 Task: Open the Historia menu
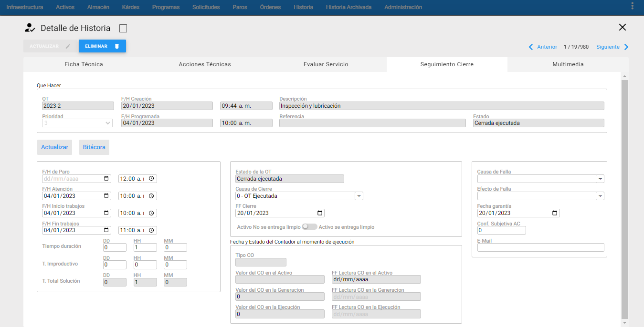[x=304, y=7]
